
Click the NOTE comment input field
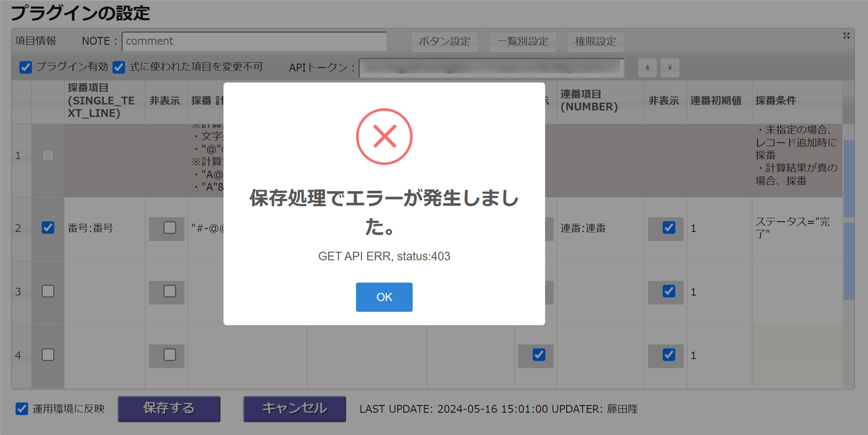click(254, 41)
